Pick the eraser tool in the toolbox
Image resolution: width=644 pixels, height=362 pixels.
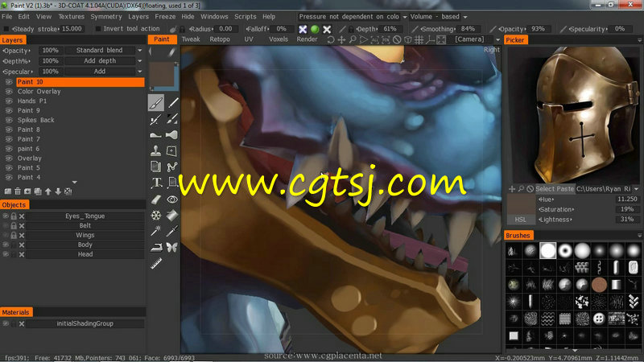[x=156, y=200]
